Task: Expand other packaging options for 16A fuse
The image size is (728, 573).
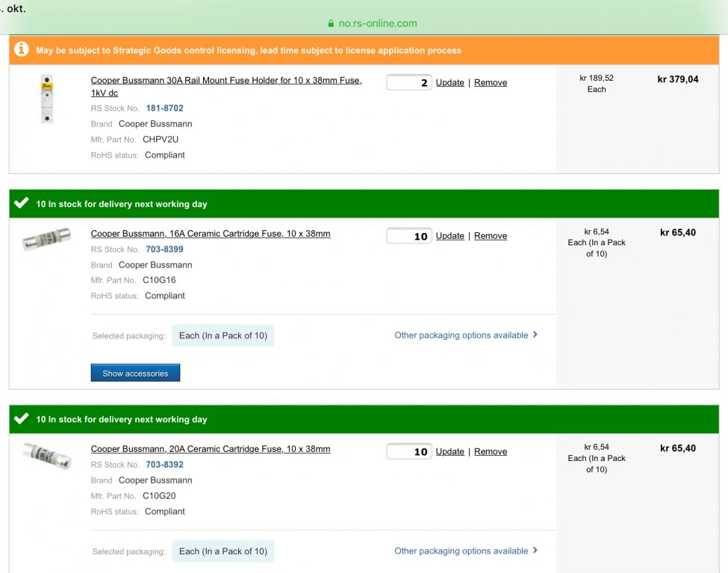Action: (466, 335)
